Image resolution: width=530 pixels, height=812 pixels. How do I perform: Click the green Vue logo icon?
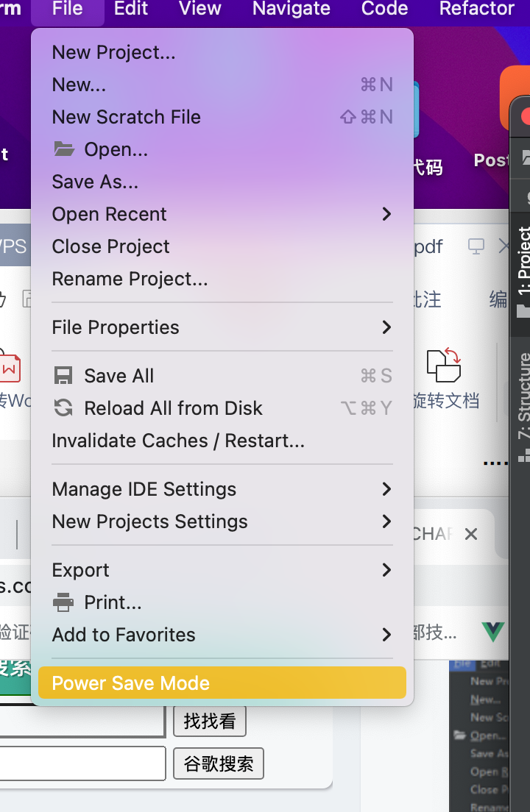pyautogui.click(x=493, y=631)
